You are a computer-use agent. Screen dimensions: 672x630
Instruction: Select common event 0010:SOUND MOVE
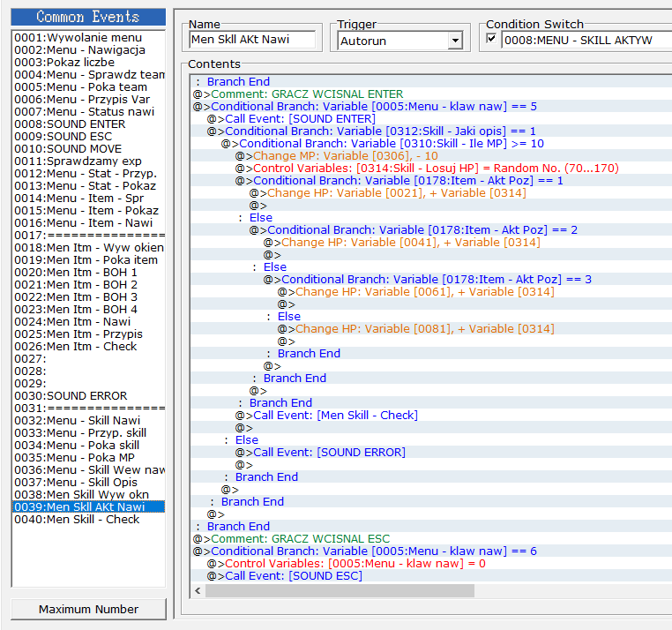tap(88, 149)
